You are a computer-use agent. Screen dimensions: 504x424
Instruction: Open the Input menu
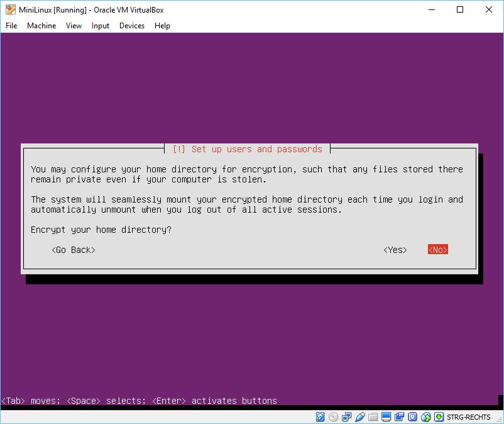pyautogui.click(x=100, y=26)
